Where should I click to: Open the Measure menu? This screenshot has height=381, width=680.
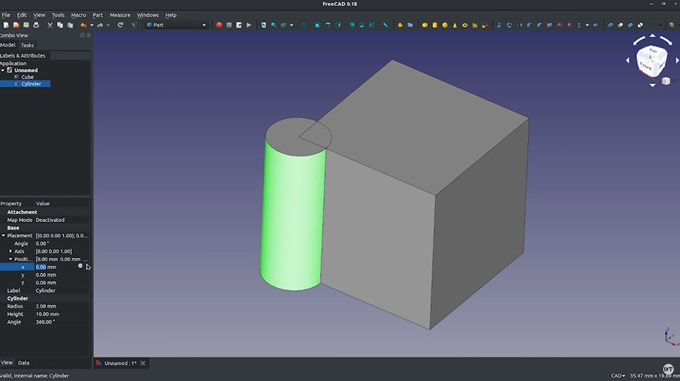click(120, 15)
